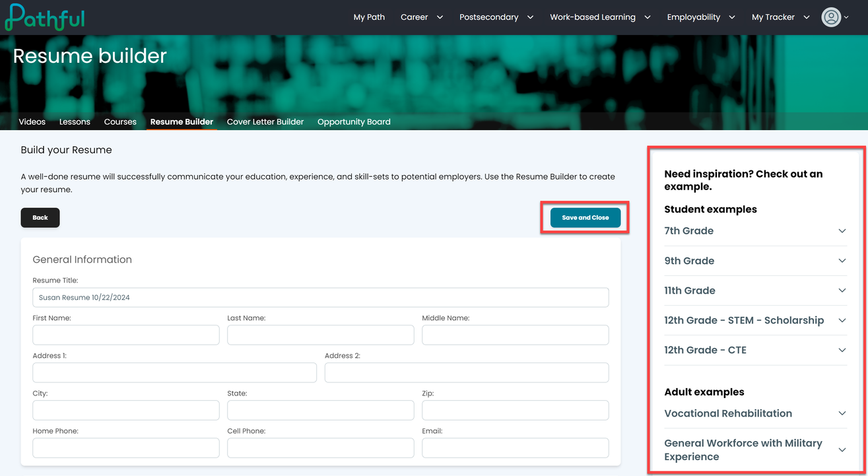The width and height of the screenshot is (868, 476).
Task: Expand the Career dropdown menu
Action: tap(422, 17)
